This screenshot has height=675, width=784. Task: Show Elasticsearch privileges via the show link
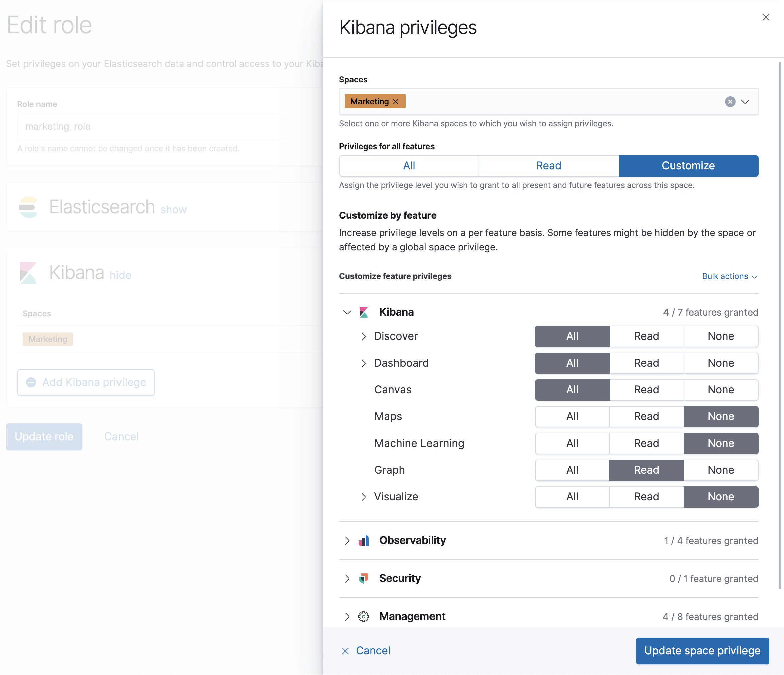tap(173, 209)
